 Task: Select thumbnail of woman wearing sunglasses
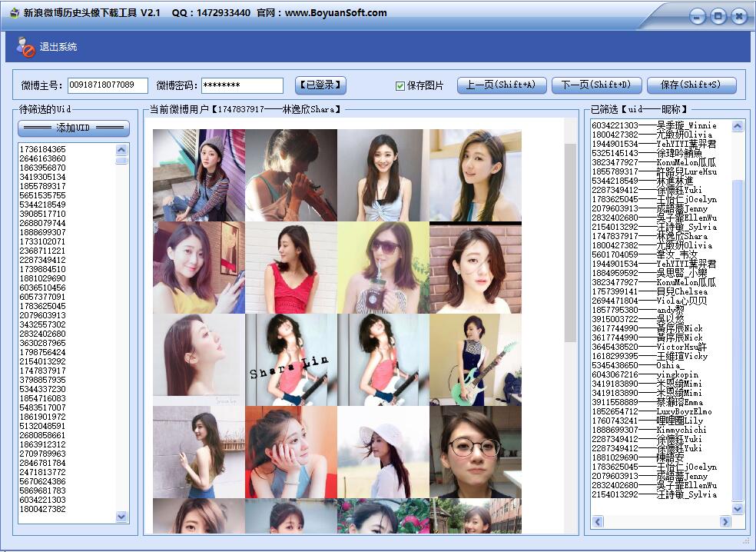[x=383, y=268]
